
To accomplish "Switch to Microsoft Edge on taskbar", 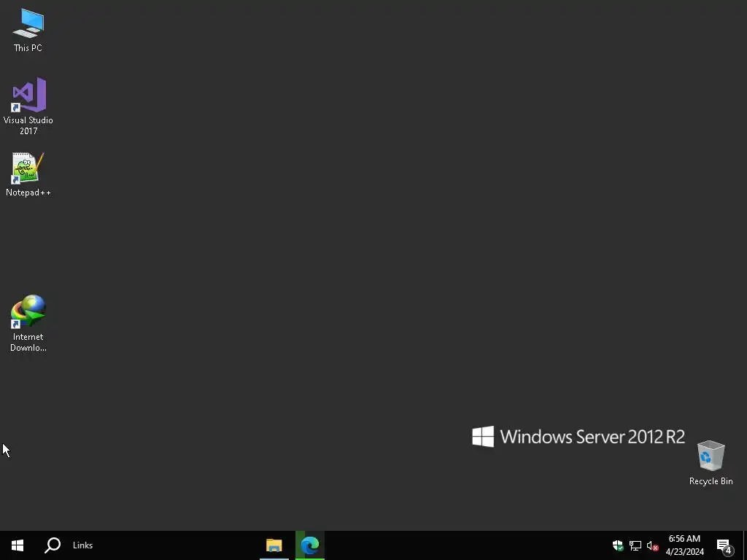I will [x=309, y=545].
